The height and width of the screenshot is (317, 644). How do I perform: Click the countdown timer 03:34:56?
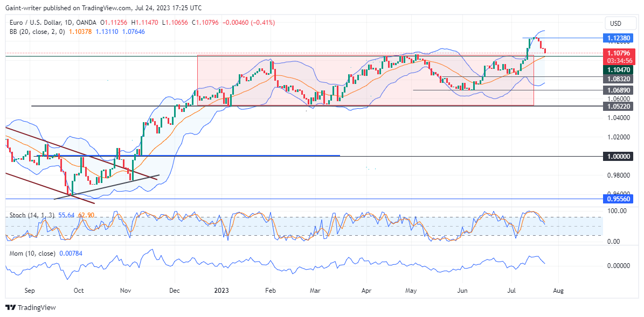[620, 60]
